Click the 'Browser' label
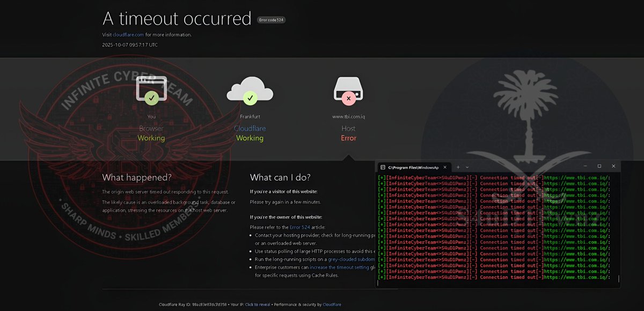This screenshot has width=644, height=311. coord(151,128)
